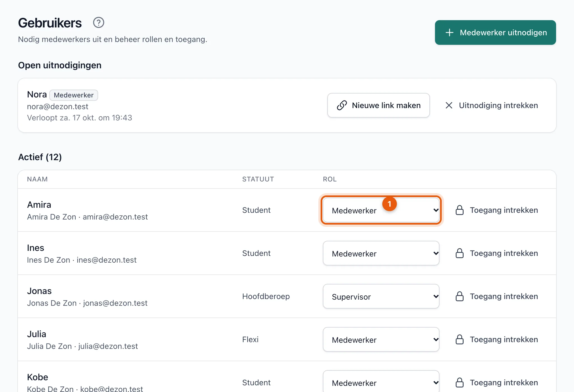Click the ROL column header
The width and height of the screenshot is (574, 392).
click(330, 179)
